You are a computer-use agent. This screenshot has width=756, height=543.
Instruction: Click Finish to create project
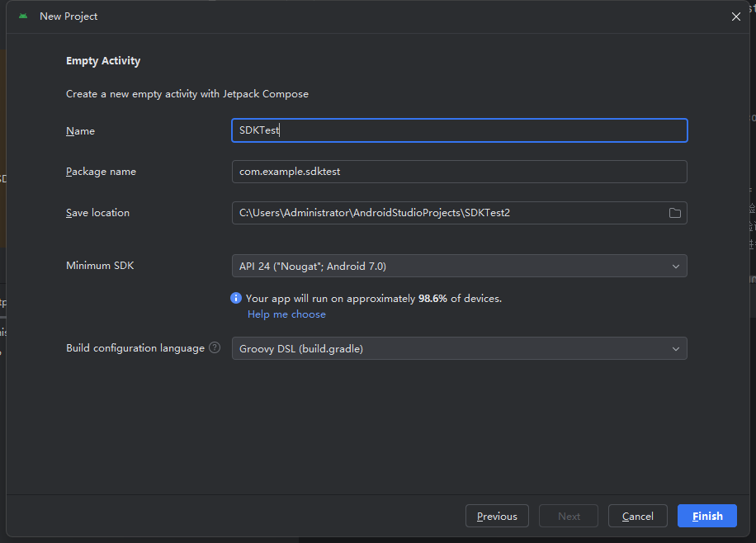pyautogui.click(x=706, y=516)
